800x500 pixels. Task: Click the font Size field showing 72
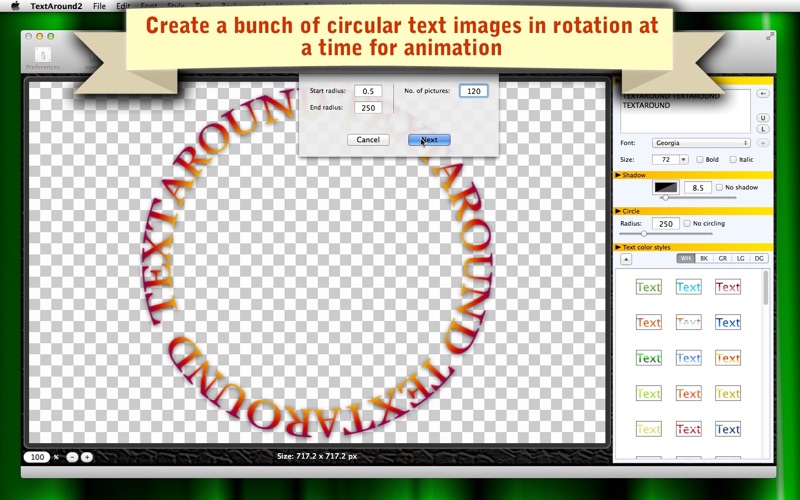pos(666,160)
